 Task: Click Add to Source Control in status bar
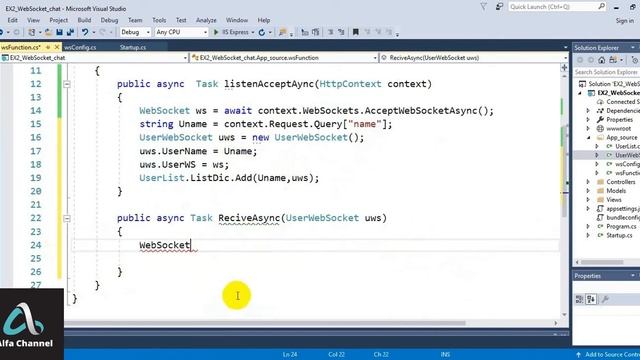click(x=608, y=354)
